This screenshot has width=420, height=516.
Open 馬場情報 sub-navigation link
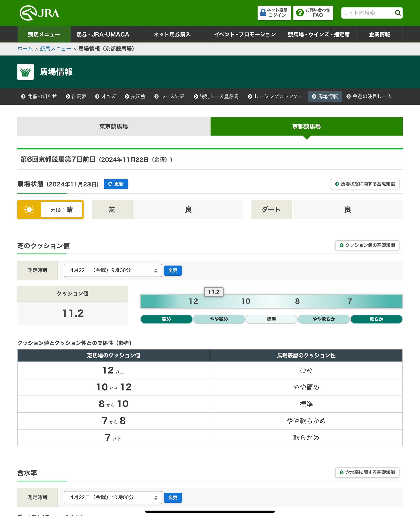pos(325,96)
